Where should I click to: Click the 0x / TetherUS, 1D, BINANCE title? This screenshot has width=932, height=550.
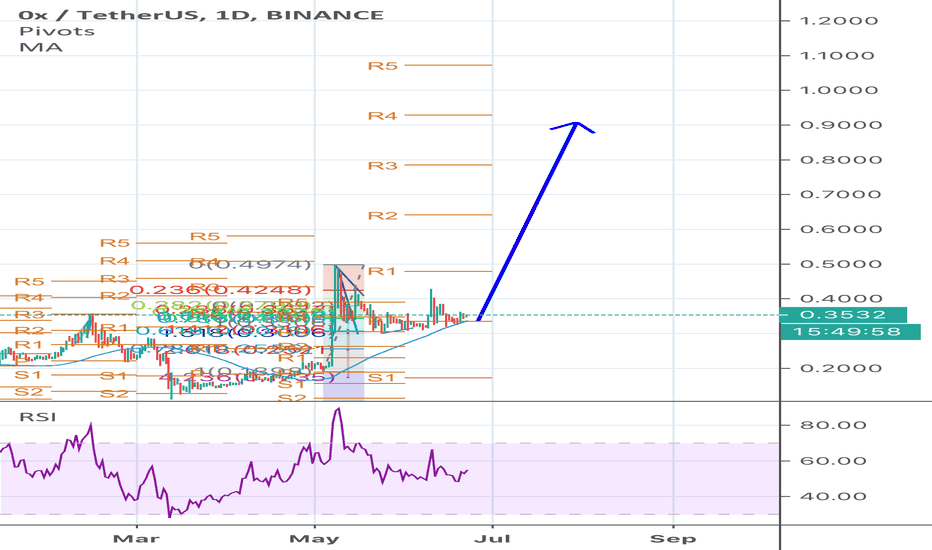pyautogui.click(x=201, y=15)
